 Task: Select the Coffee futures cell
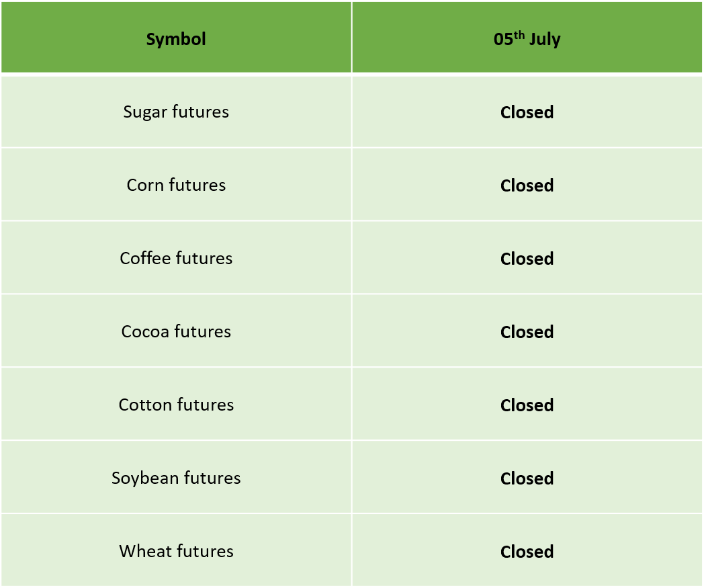tap(176, 258)
